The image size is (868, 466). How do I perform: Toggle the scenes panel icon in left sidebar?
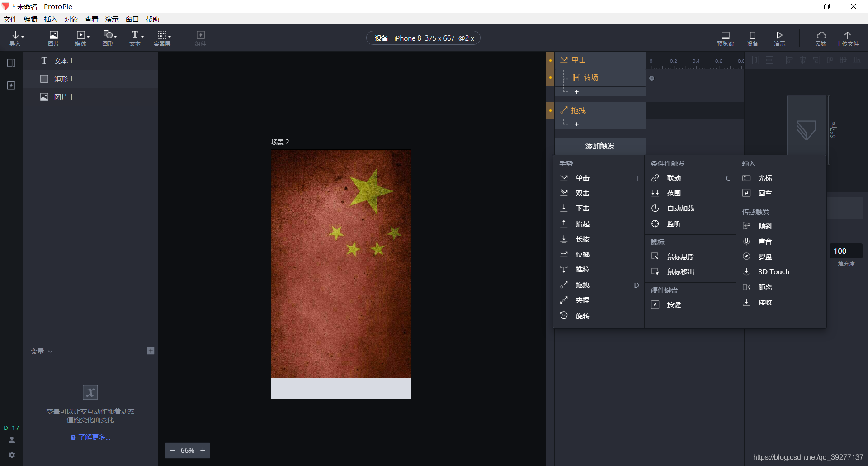coord(11,63)
